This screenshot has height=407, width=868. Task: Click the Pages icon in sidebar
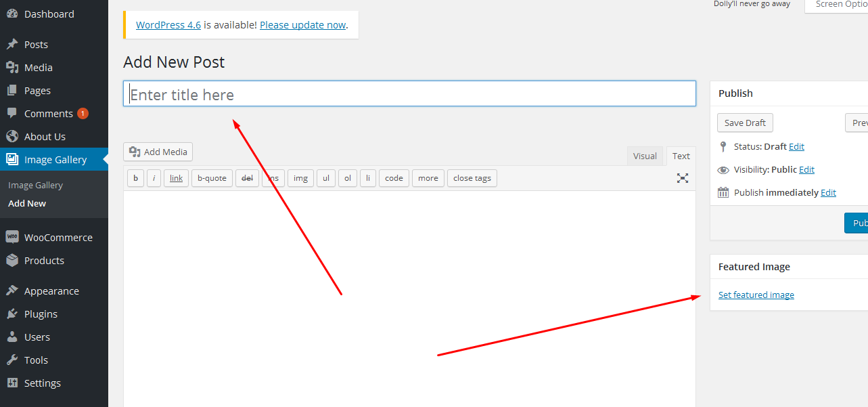[x=12, y=91]
